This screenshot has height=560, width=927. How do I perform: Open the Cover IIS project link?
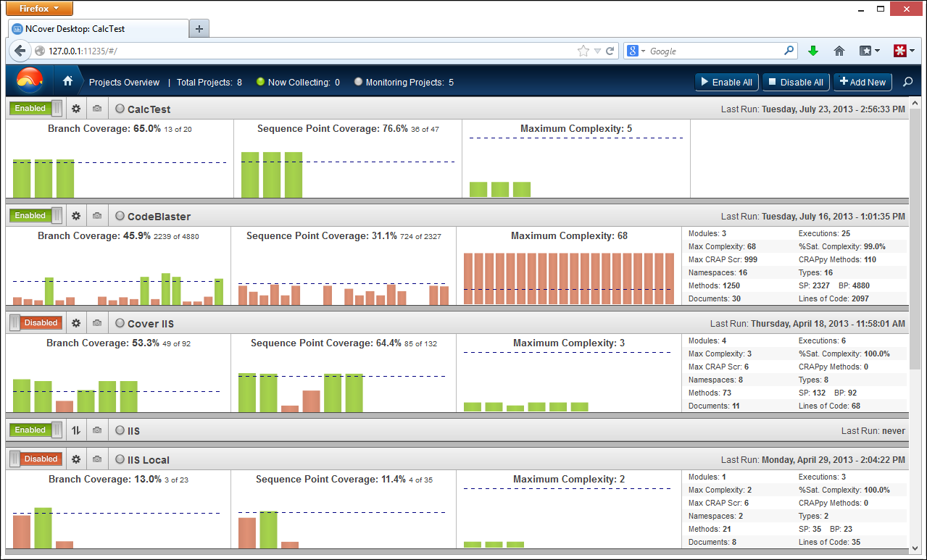[x=151, y=324]
